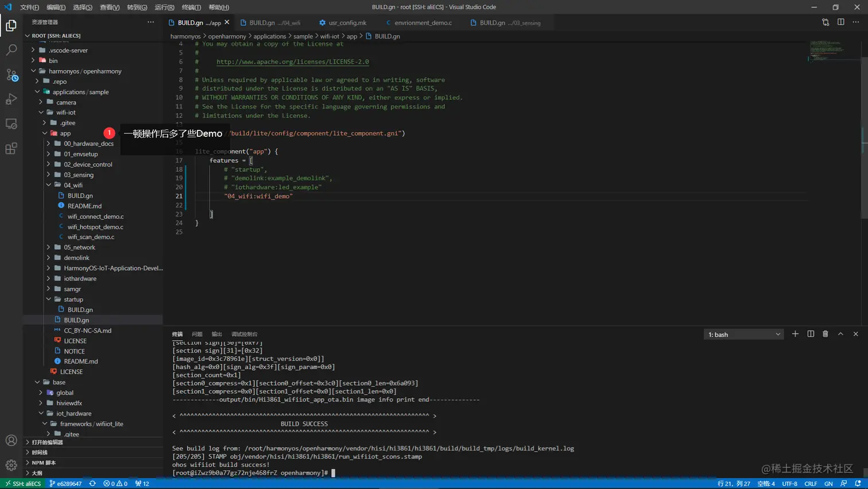
Task: Open the Run and Debug view
Action: click(x=11, y=99)
